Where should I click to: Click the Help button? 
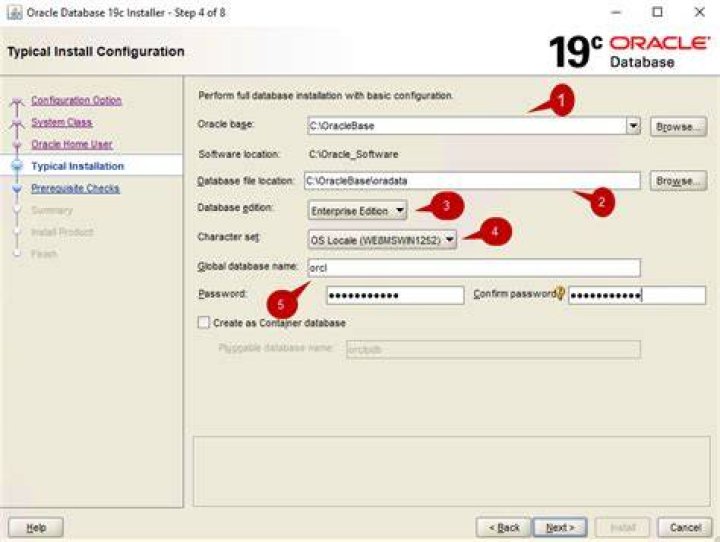[36, 527]
